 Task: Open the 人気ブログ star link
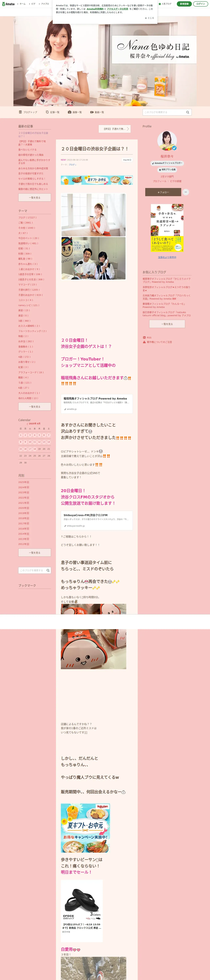pyautogui.click(x=165, y=4)
